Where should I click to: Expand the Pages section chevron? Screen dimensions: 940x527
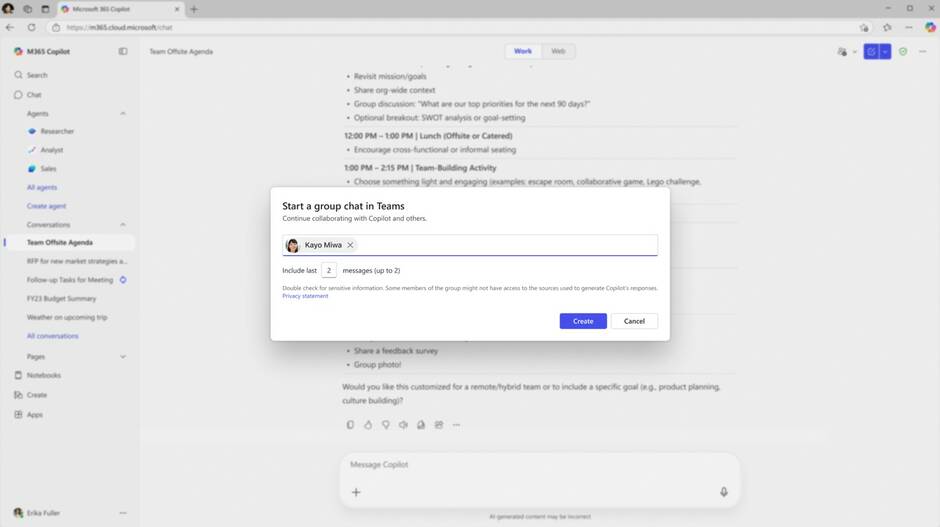(x=123, y=357)
